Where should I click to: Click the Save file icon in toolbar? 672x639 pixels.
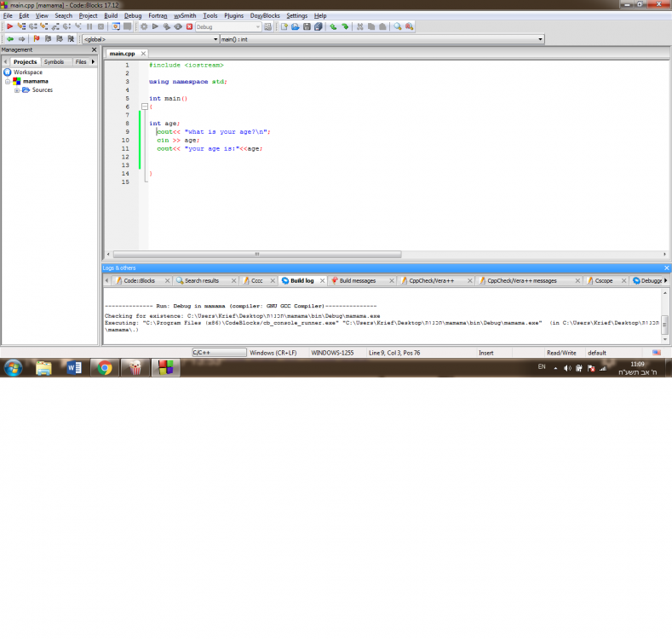(x=307, y=27)
